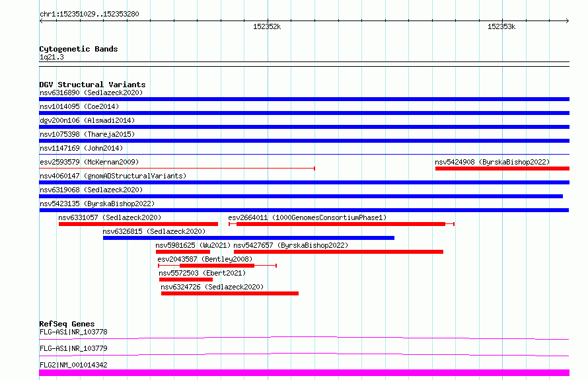Select the nsv5423135 (ByrskaBishop2022) label
Screen dimensions: 588x380
pos(97,204)
